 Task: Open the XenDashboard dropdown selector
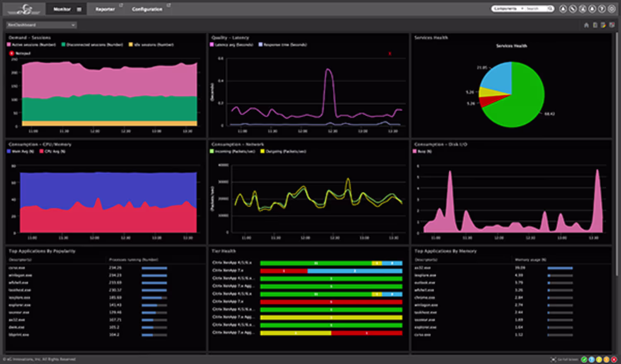41,25
